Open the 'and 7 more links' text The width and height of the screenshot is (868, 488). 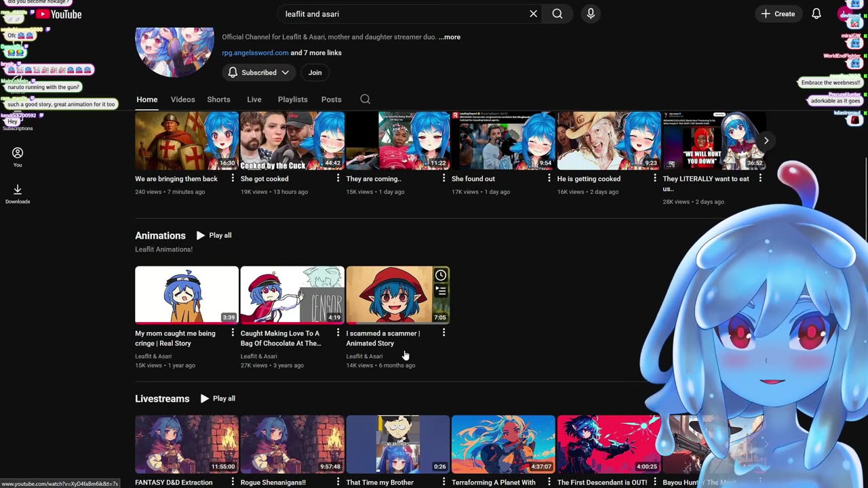tap(316, 53)
